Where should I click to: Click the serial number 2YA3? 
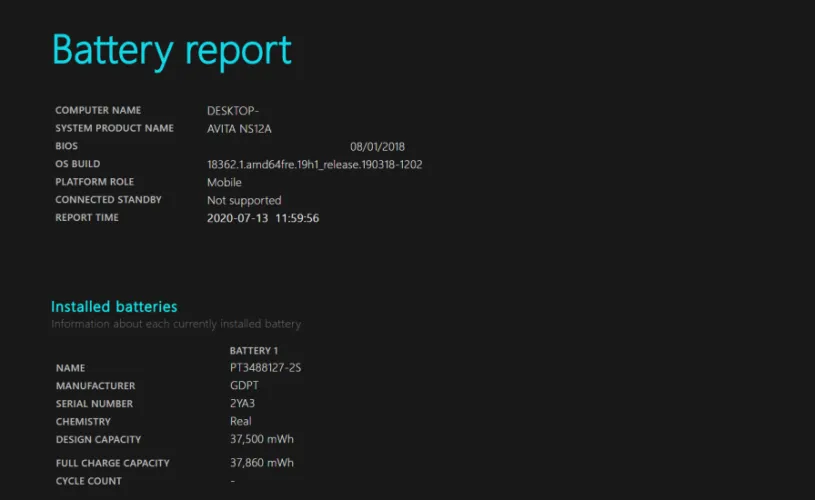click(243, 404)
